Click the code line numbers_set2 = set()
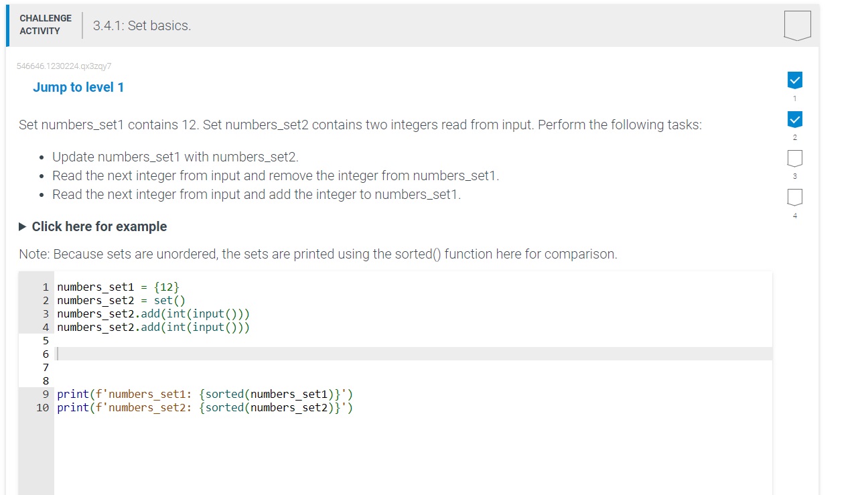 [x=121, y=300]
